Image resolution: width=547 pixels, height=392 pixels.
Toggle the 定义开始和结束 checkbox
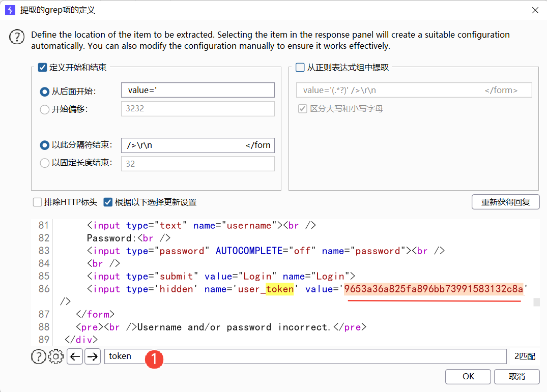[43, 67]
